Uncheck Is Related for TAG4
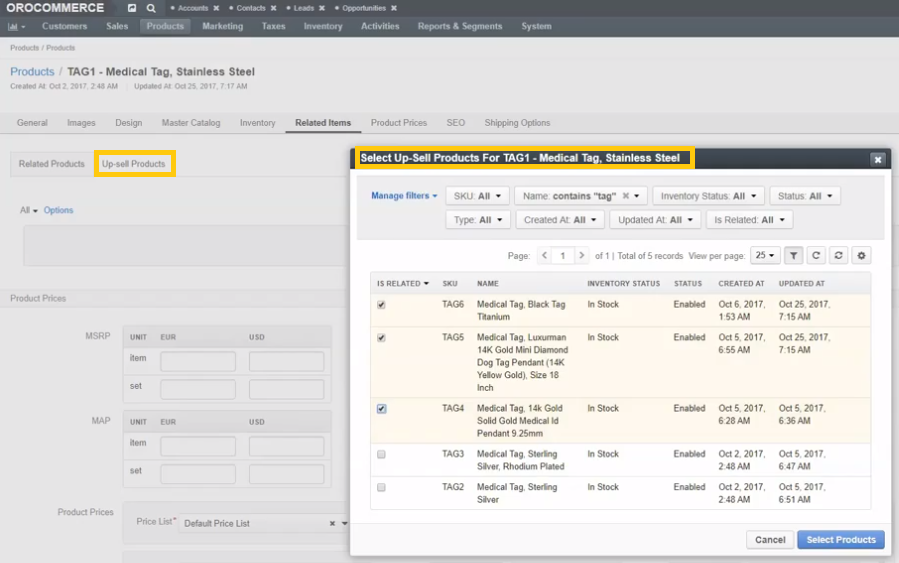The width and height of the screenshot is (899, 563). (381, 409)
